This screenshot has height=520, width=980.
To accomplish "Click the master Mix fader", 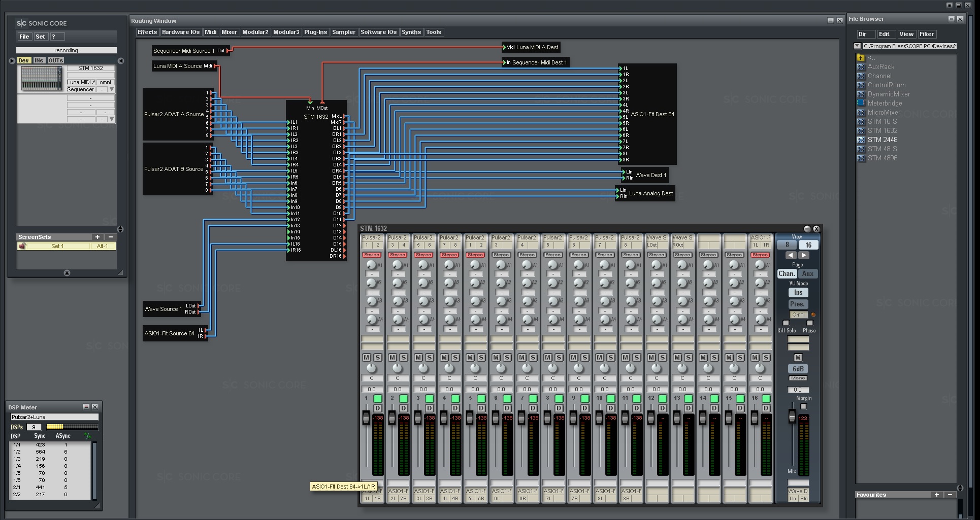I will (792, 417).
